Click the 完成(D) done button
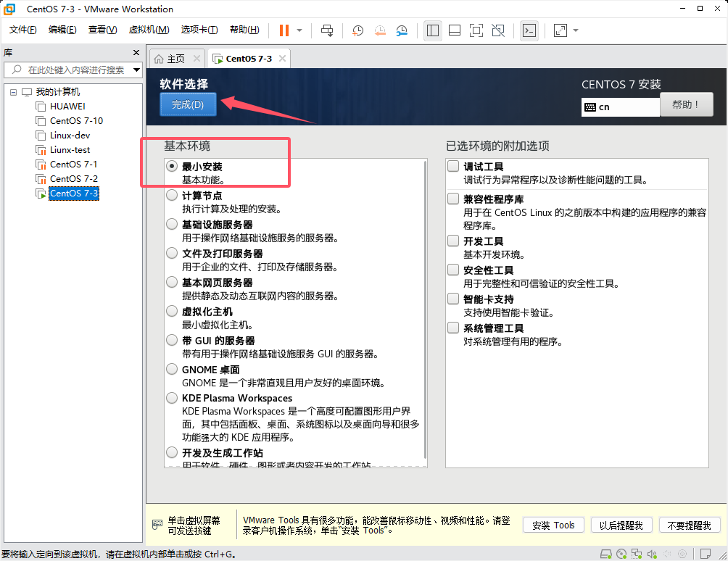The width and height of the screenshot is (728, 561). pyautogui.click(x=188, y=104)
